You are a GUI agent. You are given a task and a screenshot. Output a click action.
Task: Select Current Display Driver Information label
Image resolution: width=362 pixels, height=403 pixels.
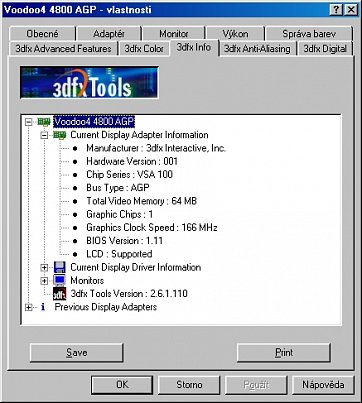[x=136, y=267]
